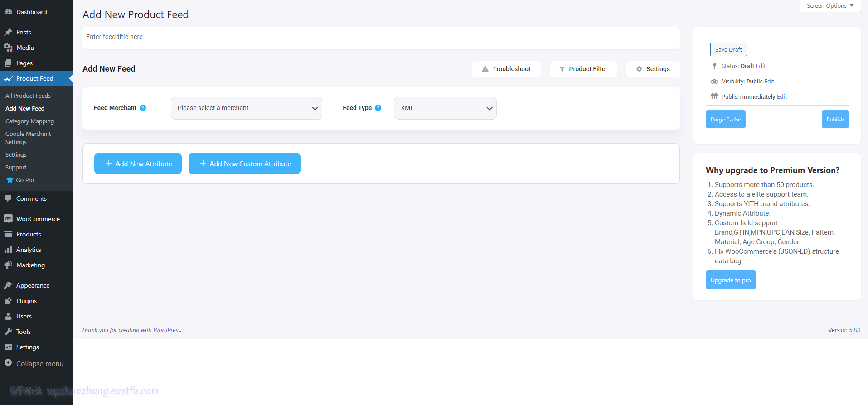Click the Settings gear icon in feed header
The image size is (868, 405).
pyautogui.click(x=639, y=69)
